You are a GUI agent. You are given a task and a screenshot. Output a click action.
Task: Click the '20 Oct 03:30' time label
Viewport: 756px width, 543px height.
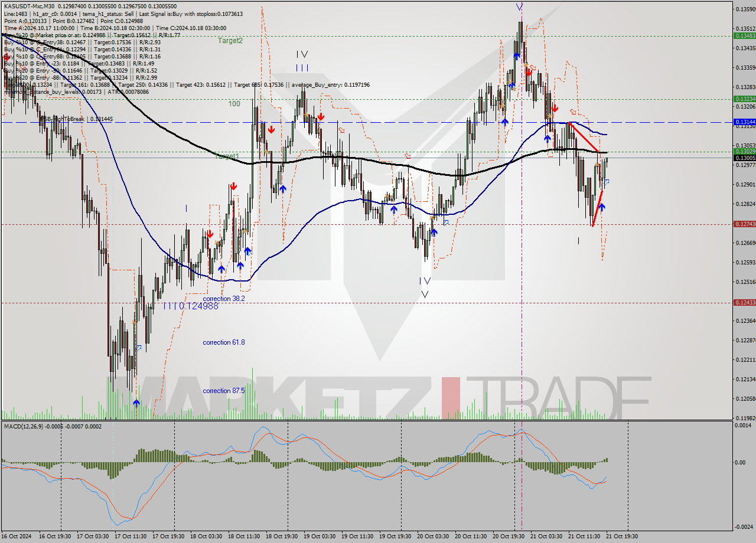point(433,537)
